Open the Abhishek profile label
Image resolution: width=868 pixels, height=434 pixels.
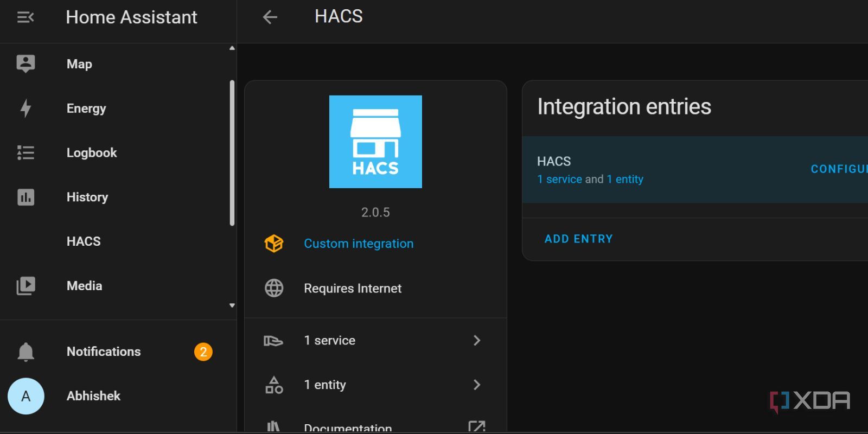[x=93, y=396]
